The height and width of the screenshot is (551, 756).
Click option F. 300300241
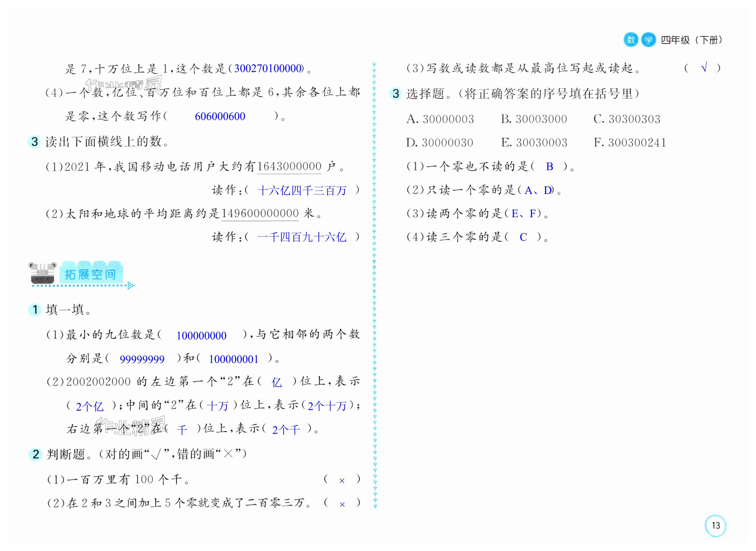pyautogui.click(x=630, y=143)
